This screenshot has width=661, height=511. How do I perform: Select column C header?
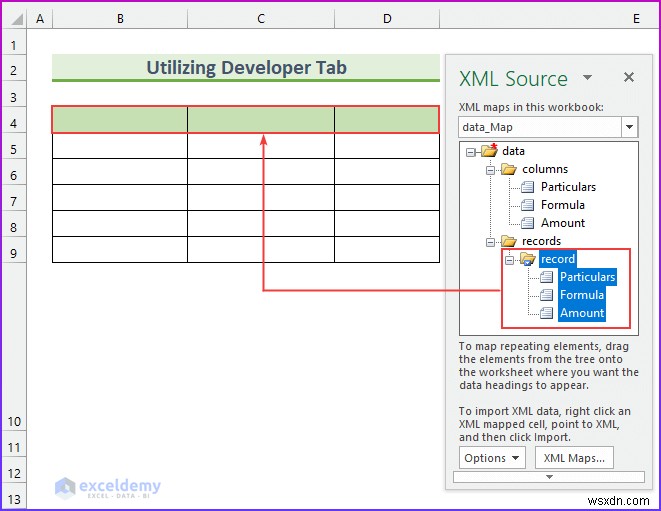coord(261,19)
